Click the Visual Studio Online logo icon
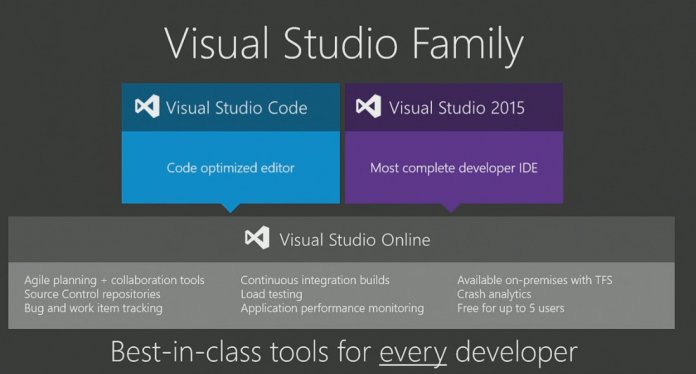Screen dimensions: 696x374 (x=257, y=237)
